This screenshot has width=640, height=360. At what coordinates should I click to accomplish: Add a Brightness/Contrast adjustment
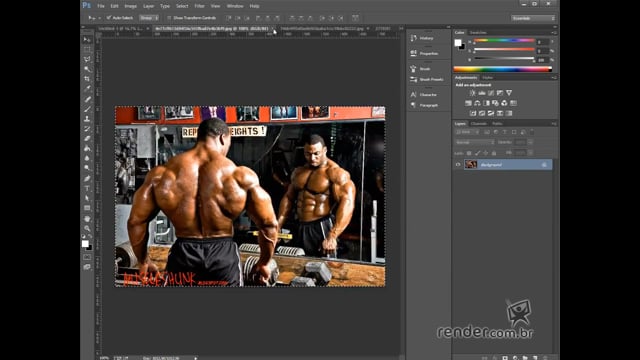pyautogui.click(x=472, y=93)
